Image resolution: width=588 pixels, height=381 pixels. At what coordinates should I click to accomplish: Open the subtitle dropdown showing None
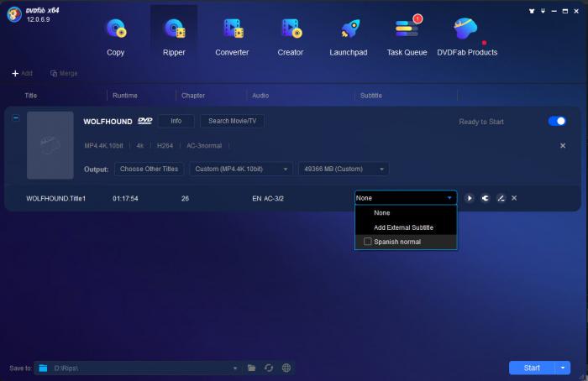point(406,198)
